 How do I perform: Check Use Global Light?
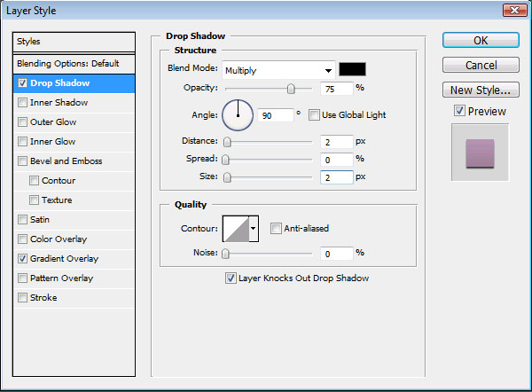(x=314, y=115)
